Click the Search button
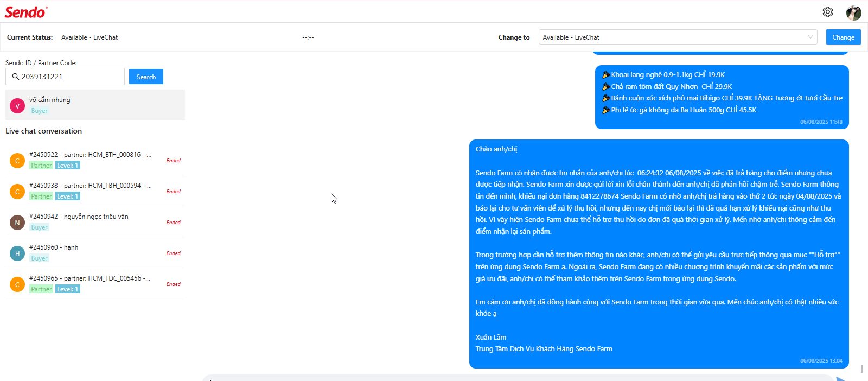Image resolution: width=868 pixels, height=381 pixels. 146,77
